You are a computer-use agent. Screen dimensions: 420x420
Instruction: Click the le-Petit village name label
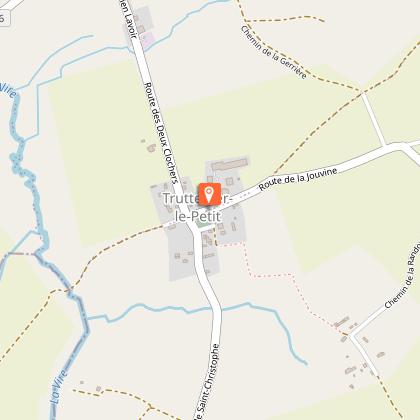198,217
